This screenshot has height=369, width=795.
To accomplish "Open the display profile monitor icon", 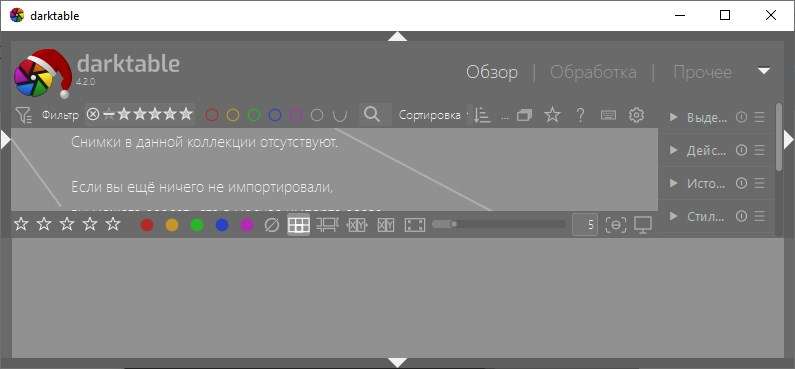I will pos(643,225).
